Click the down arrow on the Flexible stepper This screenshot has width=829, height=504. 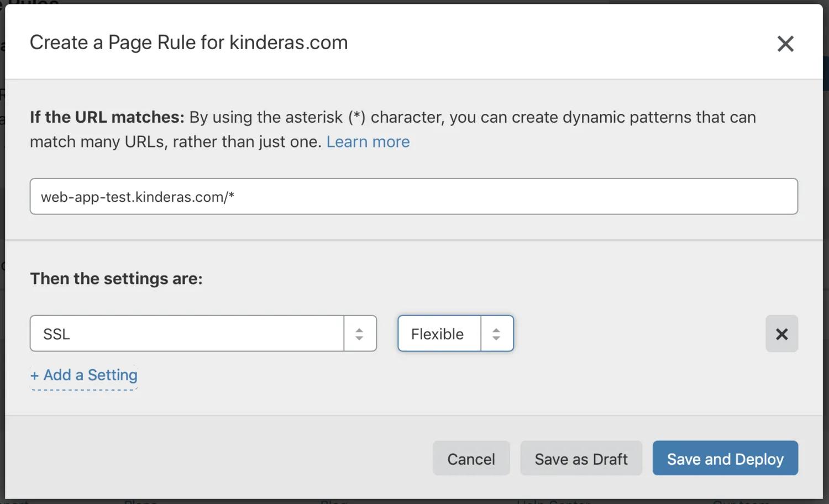(x=496, y=337)
